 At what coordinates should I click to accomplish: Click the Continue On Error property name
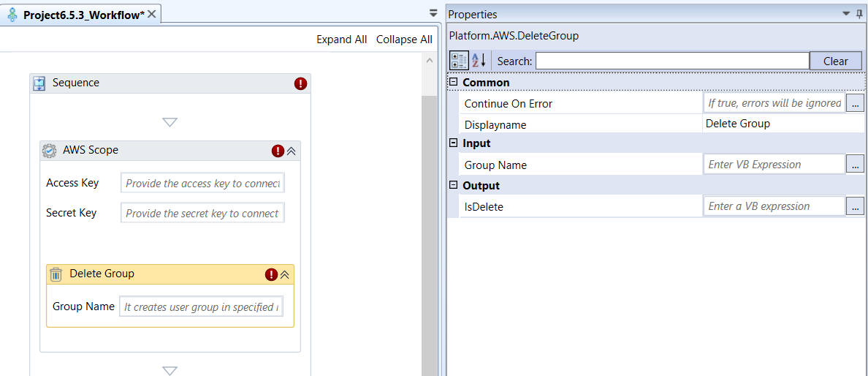[x=509, y=104]
